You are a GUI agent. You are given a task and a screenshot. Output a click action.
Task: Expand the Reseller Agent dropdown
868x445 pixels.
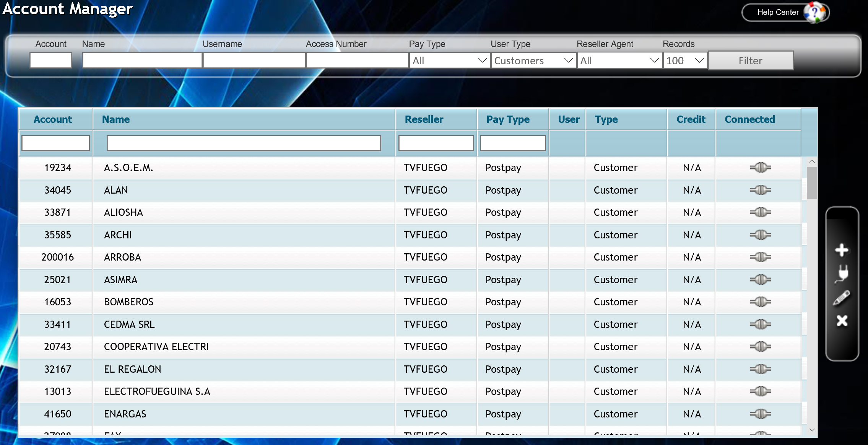(x=619, y=60)
